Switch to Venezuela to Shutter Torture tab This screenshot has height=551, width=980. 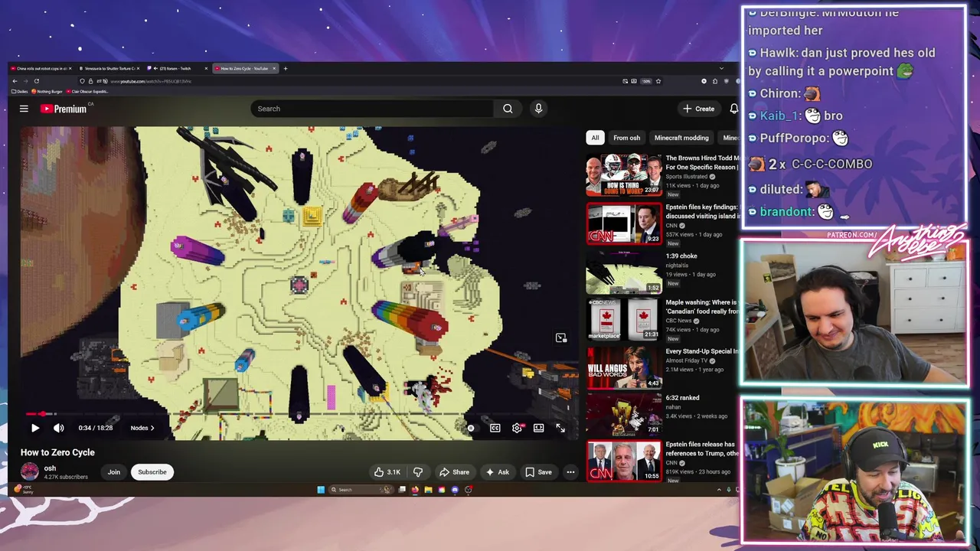tap(109, 68)
